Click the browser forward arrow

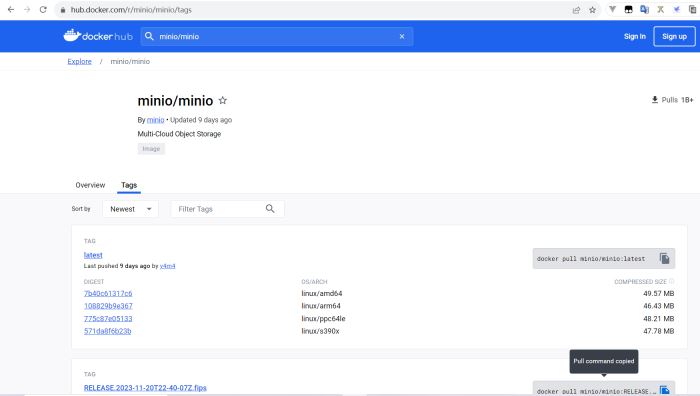(27, 9)
